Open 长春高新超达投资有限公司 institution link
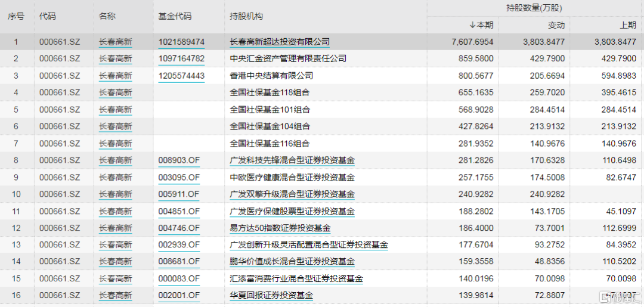644x307 pixels. pyautogui.click(x=280, y=42)
